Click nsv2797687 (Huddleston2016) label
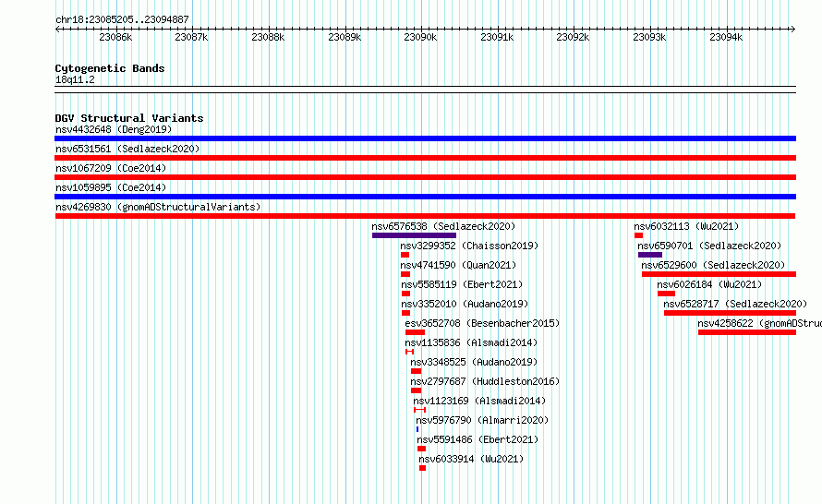 485,381
